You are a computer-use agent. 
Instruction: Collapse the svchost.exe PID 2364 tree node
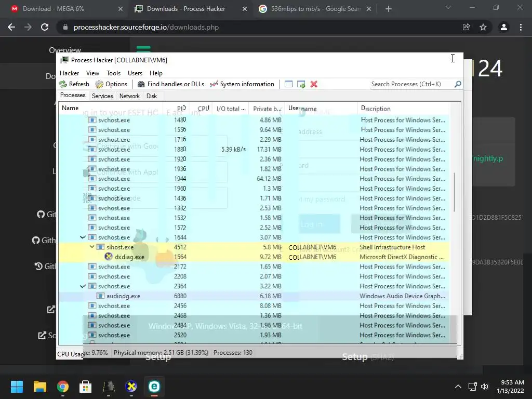tap(83, 286)
